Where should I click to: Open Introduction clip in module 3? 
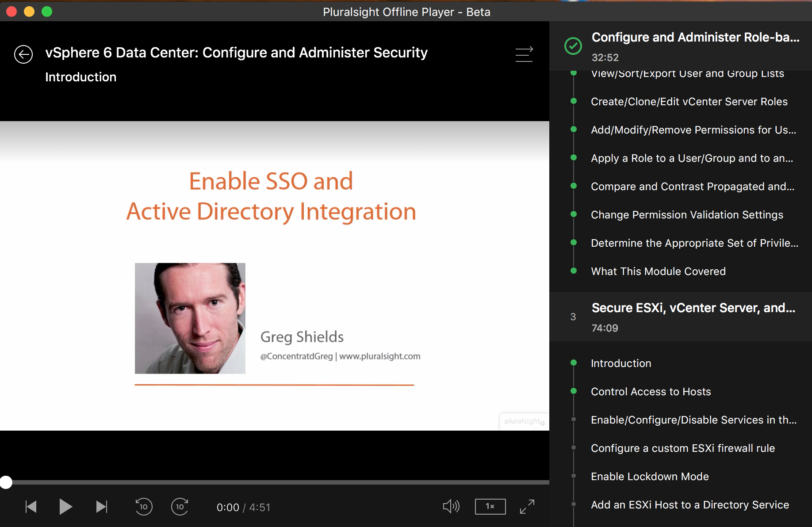point(621,363)
